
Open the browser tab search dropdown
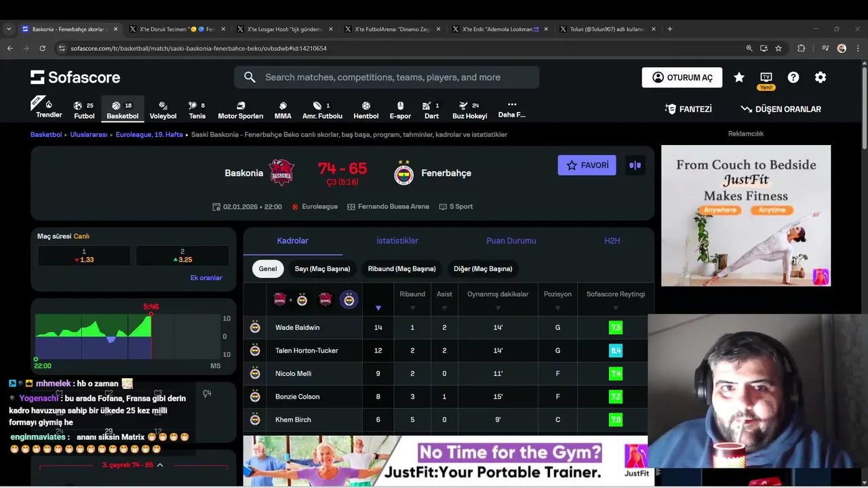[x=9, y=29]
